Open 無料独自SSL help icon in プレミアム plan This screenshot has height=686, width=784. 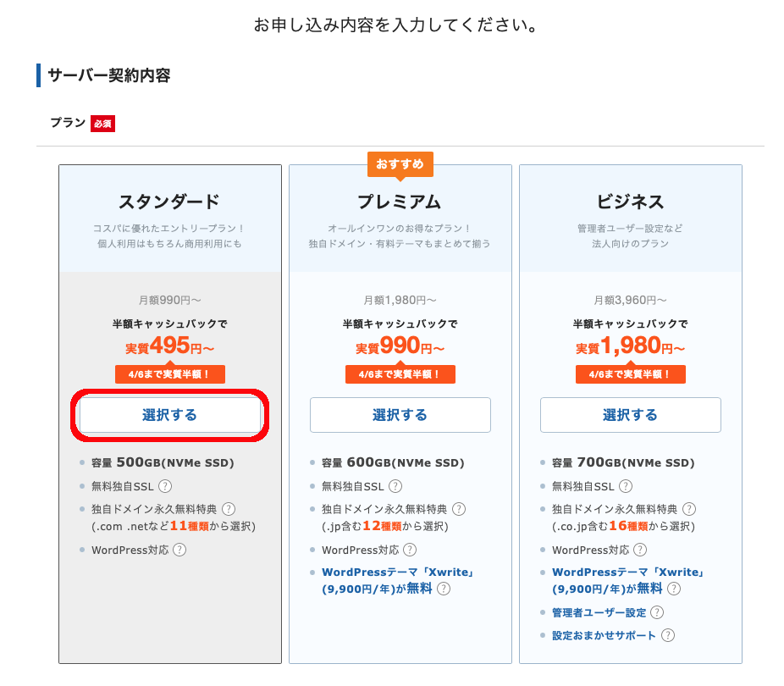click(396, 486)
